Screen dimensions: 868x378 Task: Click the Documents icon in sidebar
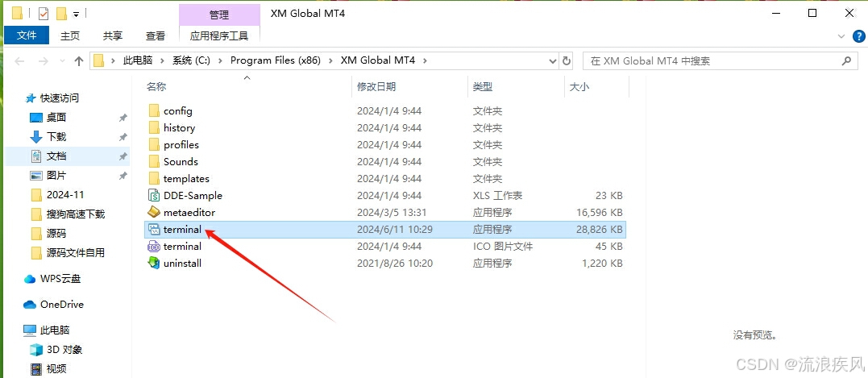pos(36,156)
